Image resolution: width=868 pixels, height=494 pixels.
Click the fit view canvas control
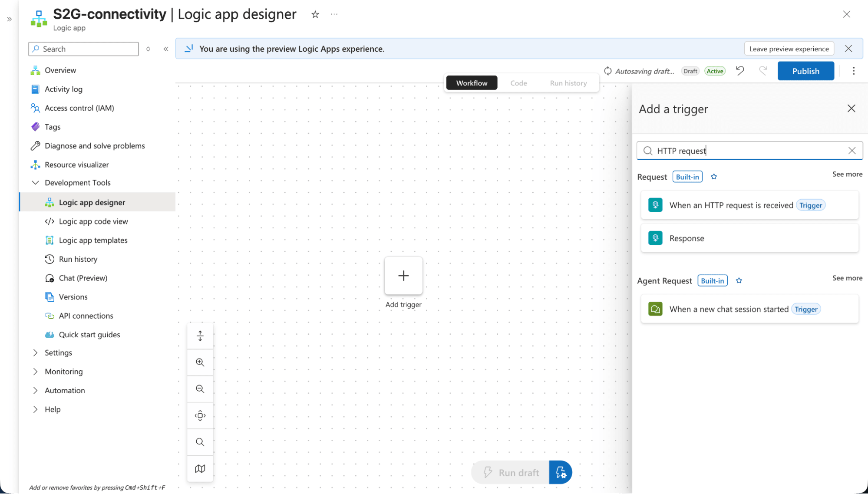pos(200,415)
